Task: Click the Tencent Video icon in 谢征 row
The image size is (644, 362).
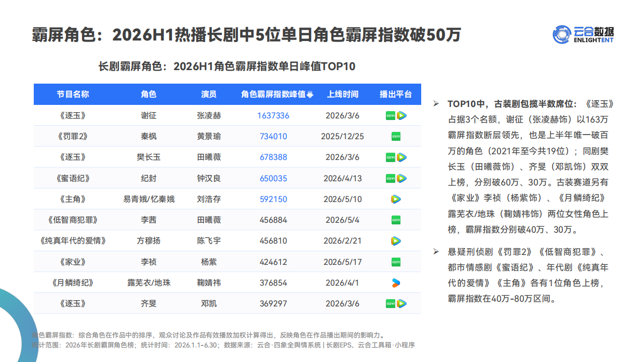Action: (x=401, y=116)
